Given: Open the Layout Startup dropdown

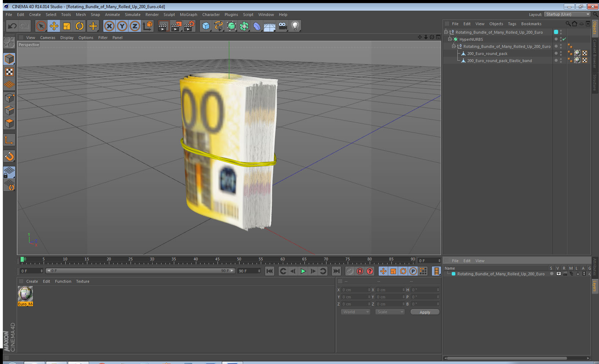Looking at the screenshot, I should pos(567,14).
